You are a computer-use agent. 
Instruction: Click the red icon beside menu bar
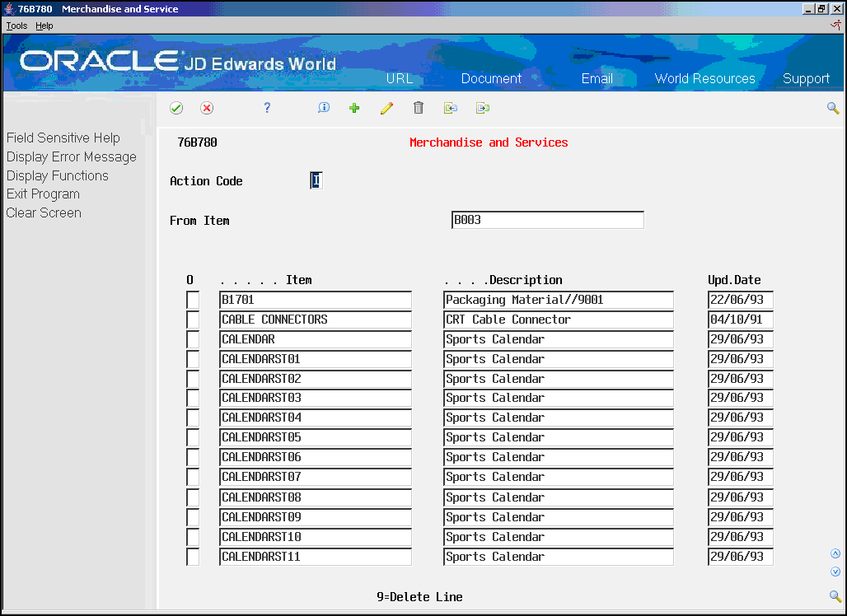tap(835, 25)
